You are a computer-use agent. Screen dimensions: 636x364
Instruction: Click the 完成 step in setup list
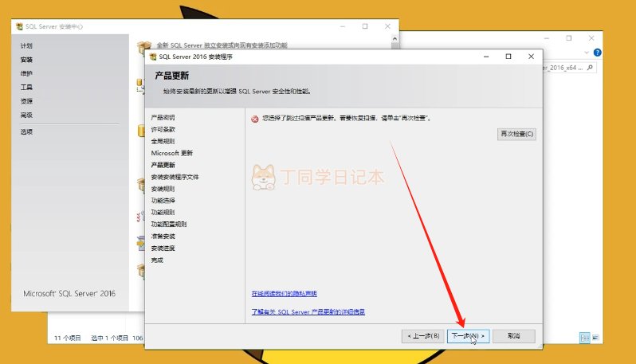pyautogui.click(x=157, y=260)
